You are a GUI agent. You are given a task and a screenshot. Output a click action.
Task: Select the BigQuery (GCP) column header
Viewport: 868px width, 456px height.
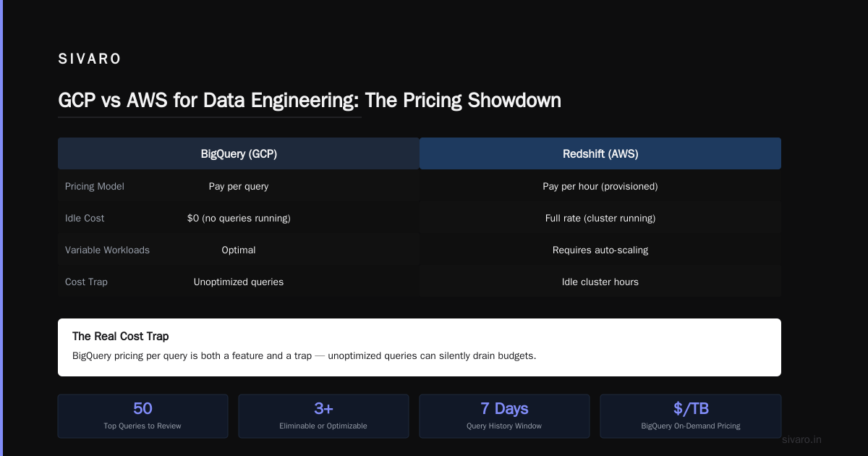(239, 153)
